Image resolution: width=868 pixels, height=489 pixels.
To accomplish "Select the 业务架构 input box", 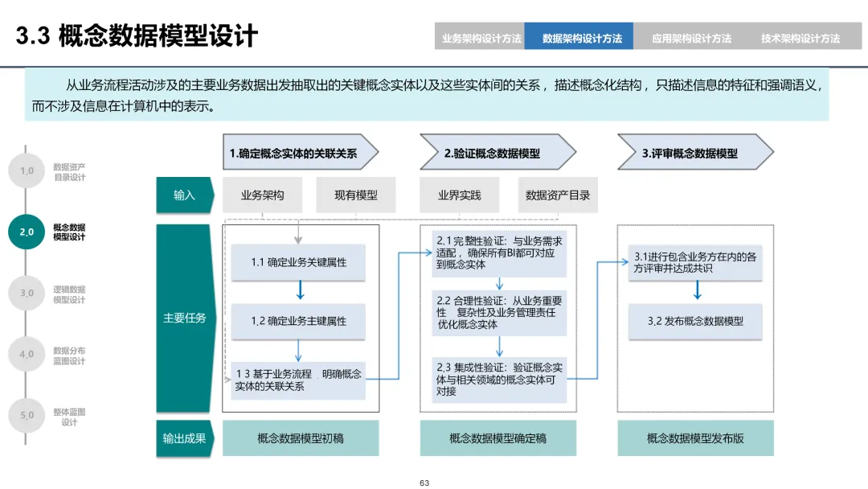I will click(x=262, y=195).
